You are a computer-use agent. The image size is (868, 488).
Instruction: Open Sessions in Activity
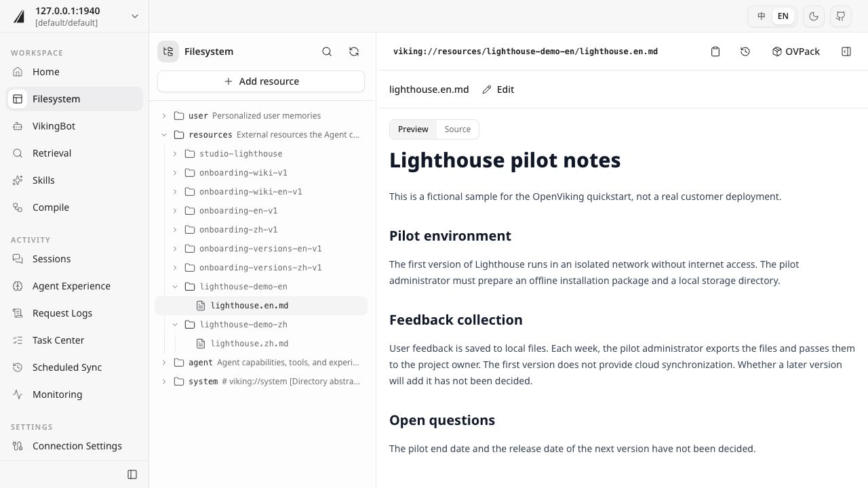(x=75, y=259)
